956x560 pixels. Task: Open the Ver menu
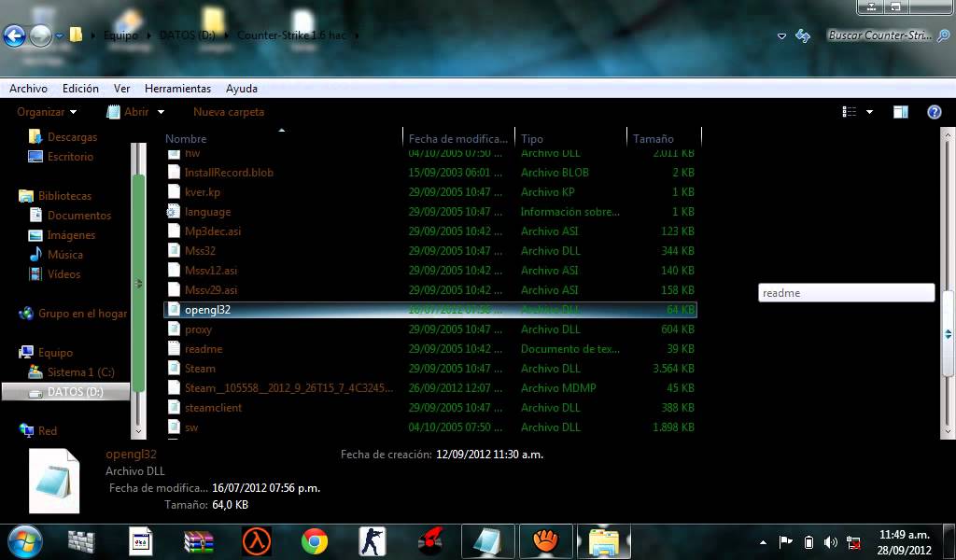point(122,89)
